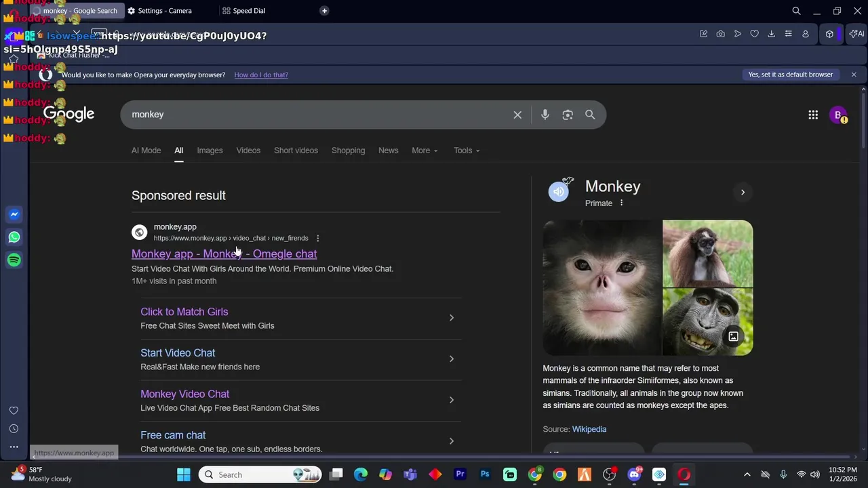Open ad options three-dot menu
The height and width of the screenshot is (488, 868).
click(x=317, y=238)
